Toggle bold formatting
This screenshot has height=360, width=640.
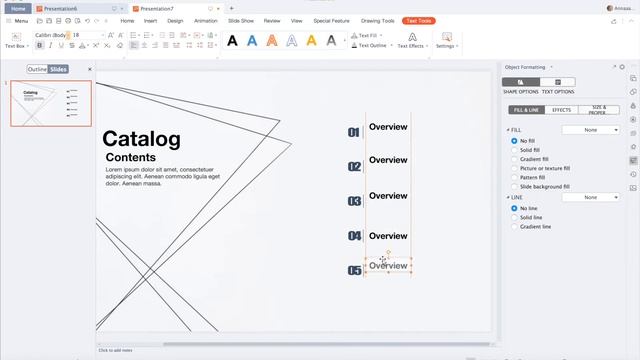(x=40, y=46)
